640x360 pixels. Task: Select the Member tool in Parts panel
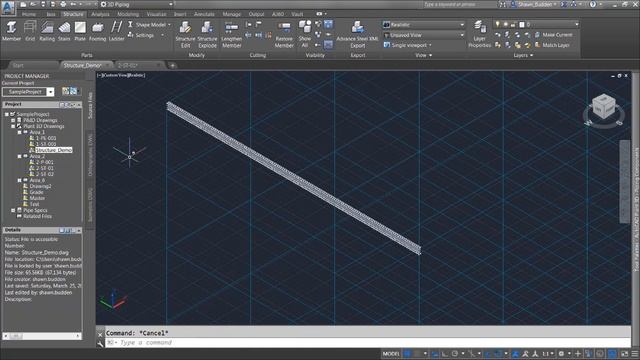(11, 31)
